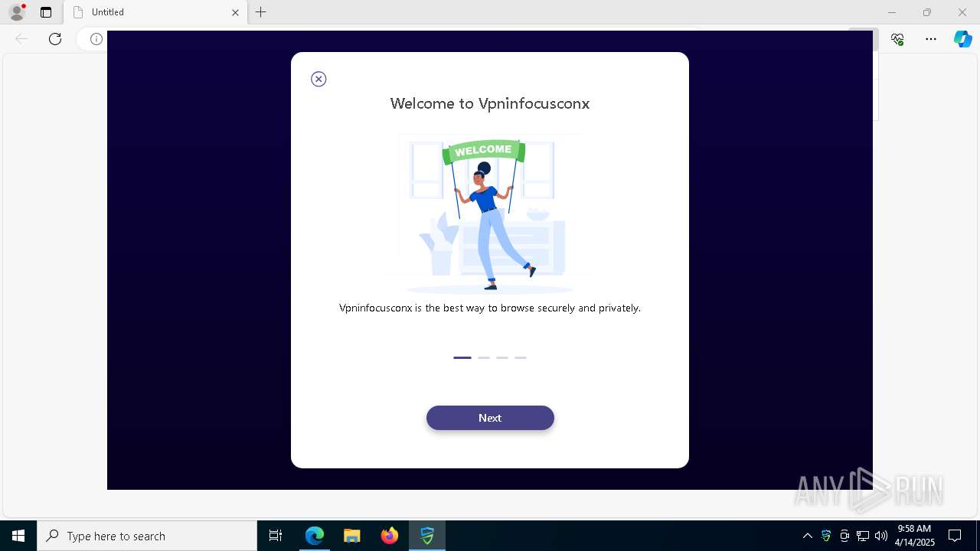Close the Untitled tab
Viewport: 980px width, 551px height.
(x=236, y=12)
